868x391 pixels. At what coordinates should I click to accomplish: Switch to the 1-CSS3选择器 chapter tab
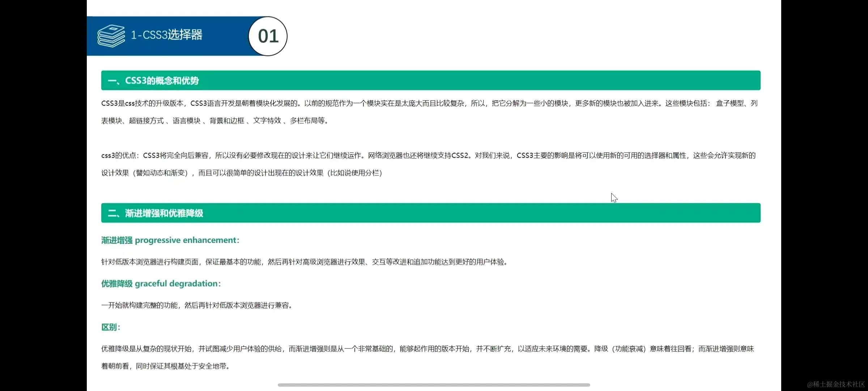[167, 35]
